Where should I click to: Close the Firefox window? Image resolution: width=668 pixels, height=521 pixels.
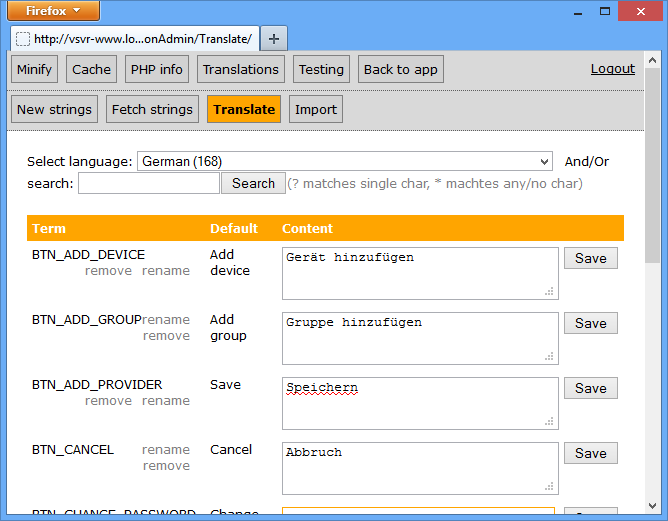click(x=640, y=11)
